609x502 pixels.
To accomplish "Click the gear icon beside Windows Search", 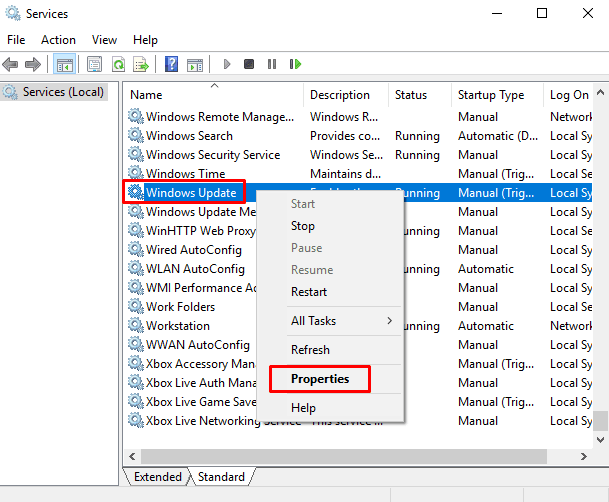I will tap(136, 135).
